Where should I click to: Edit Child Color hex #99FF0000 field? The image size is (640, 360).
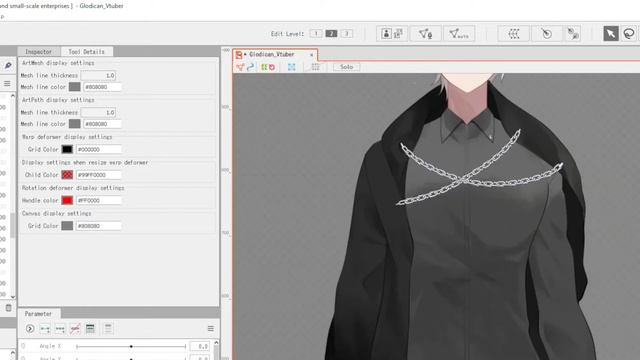[98, 175]
